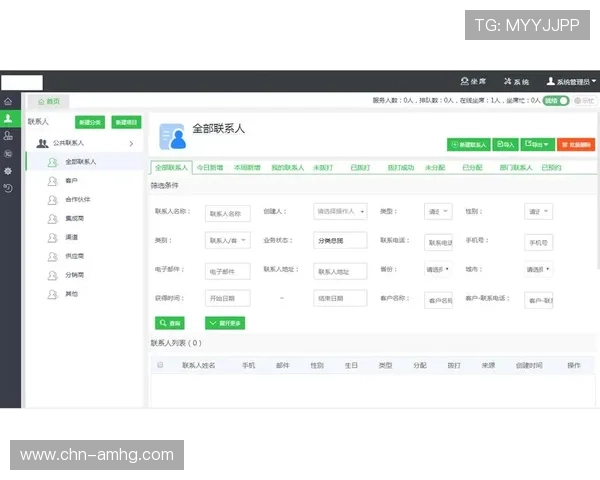Click the 导入 import button
The image size is (600, 480).
point(505,144)
